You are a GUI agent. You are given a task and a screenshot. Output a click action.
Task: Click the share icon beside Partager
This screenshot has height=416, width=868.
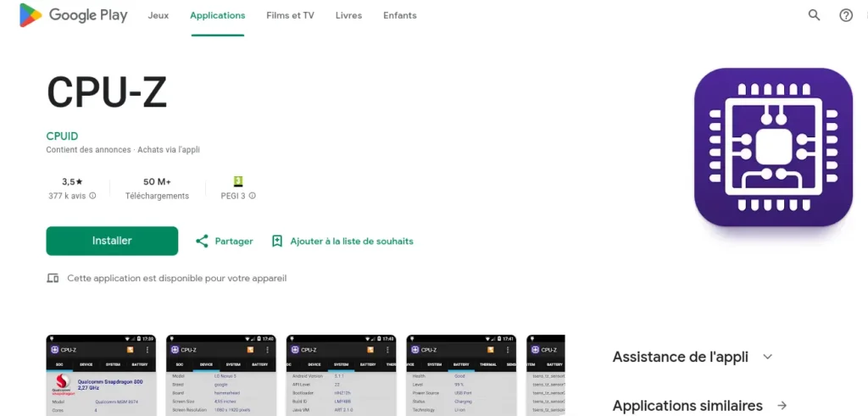click(202, 241)
